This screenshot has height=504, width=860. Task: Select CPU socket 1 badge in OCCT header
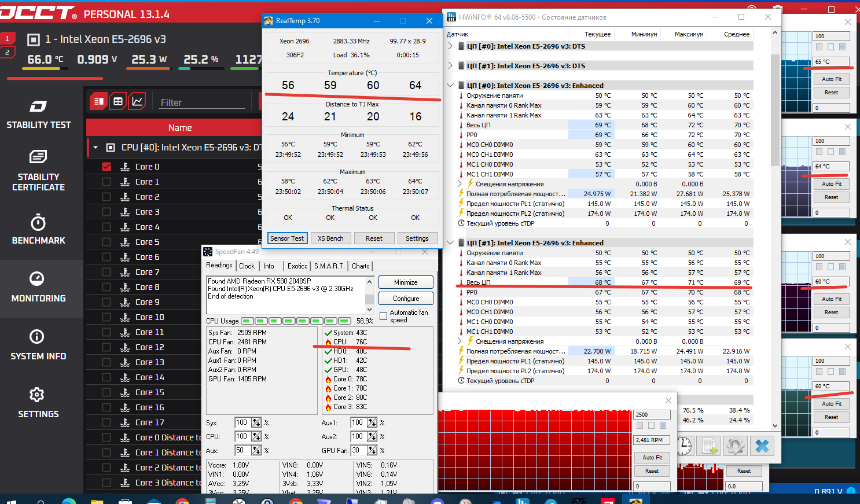[x=7, y=39]
